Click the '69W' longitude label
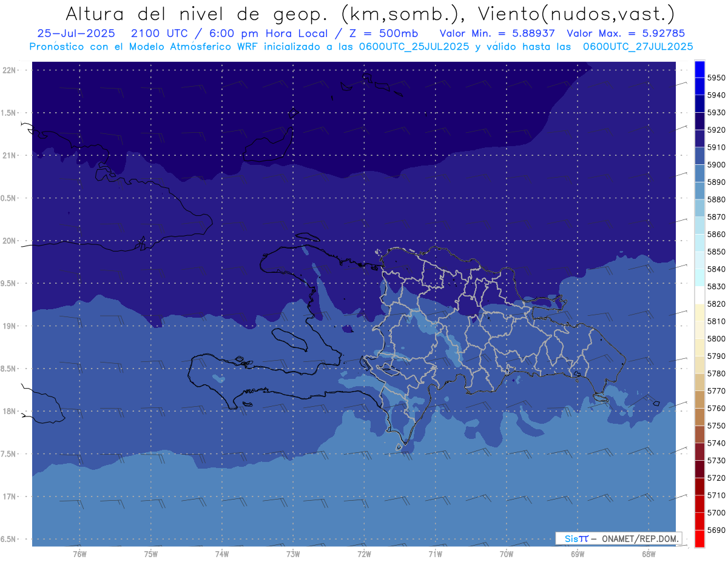Image resolution: width=728 pixels, height=562 pixels. 578,554
